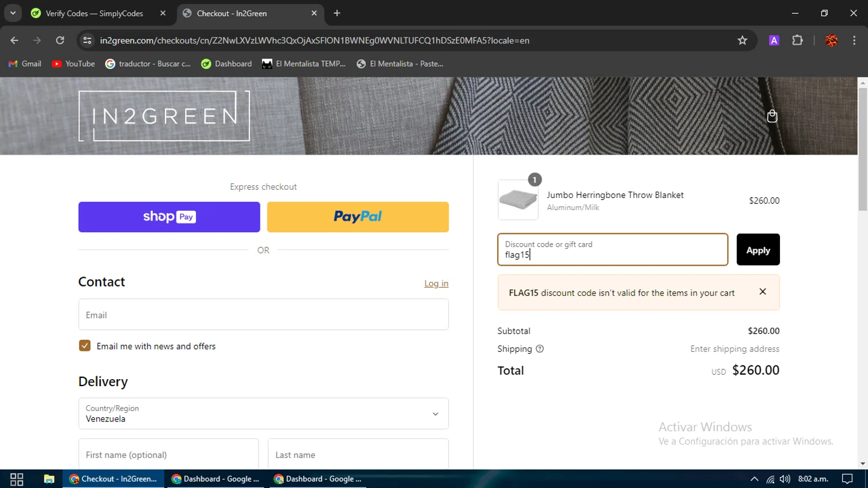Screen dimensions: 868x488
Task: Click the Last name field
Action: [358, 454]
